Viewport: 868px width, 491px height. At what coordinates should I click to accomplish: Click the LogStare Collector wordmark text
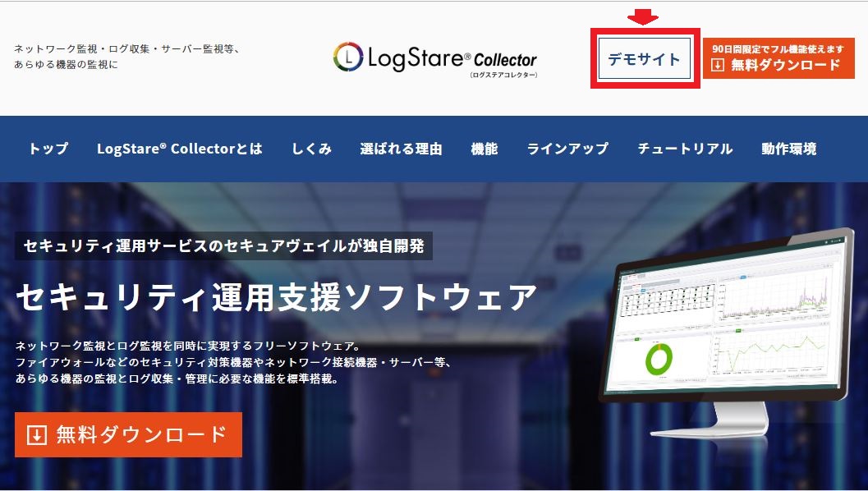click(452, 58)
